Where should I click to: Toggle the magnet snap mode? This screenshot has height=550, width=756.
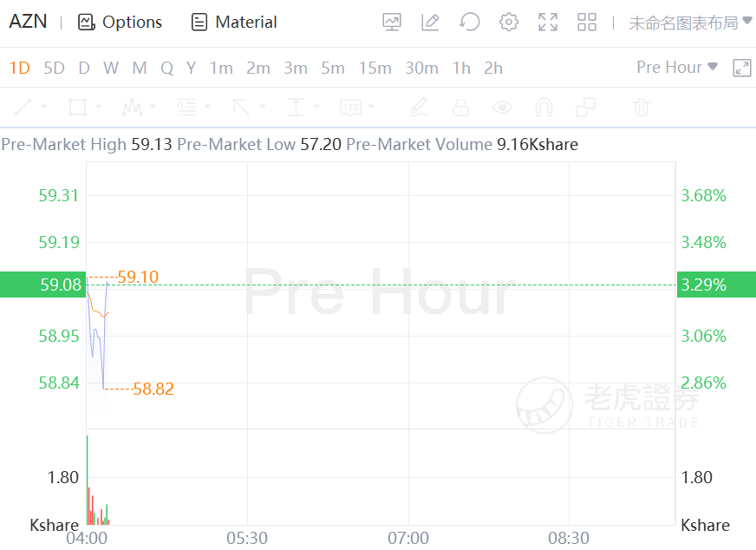(544, 108)
